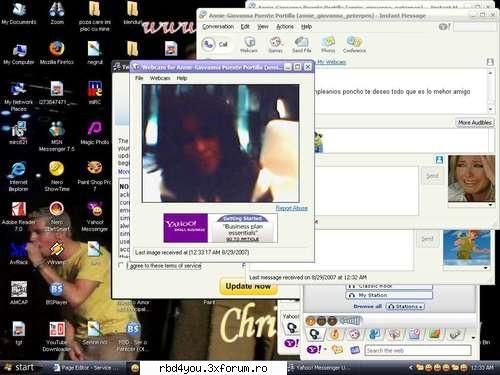Select the mIRC desktop icon
Image resolution: width=500 pixels, height=375 pixels.
coord(95,93)
